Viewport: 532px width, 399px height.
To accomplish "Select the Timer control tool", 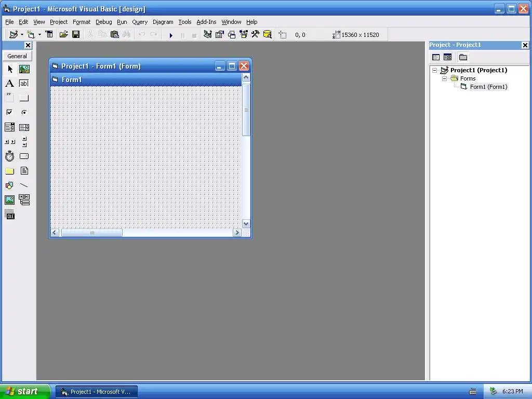I will coord(10,156).
